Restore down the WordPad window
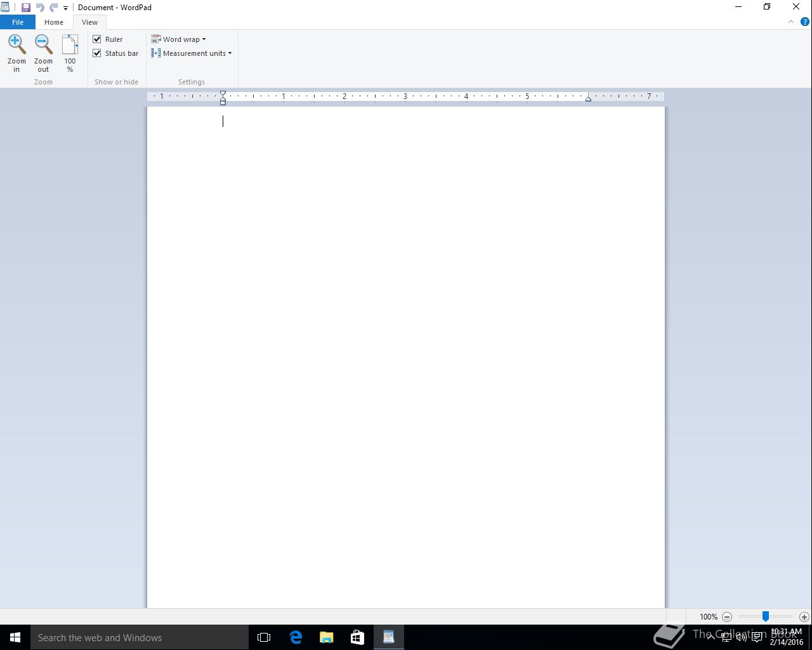 pos(767,7)
